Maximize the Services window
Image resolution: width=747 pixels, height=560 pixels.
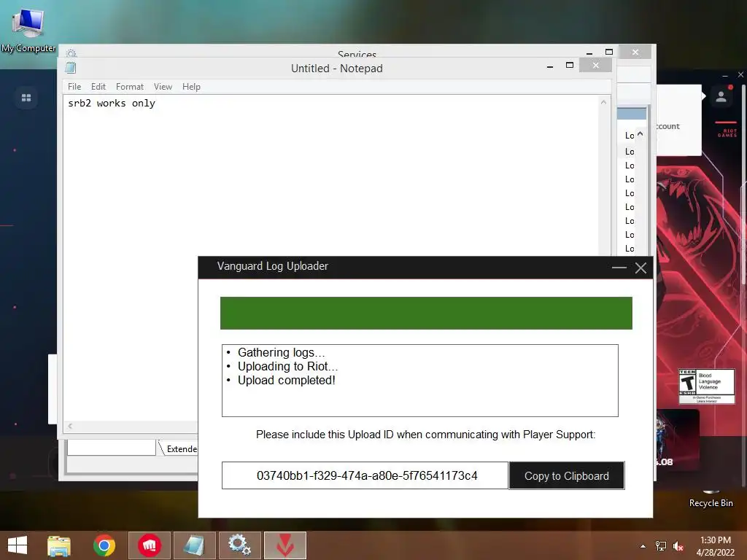pos(609,52)
